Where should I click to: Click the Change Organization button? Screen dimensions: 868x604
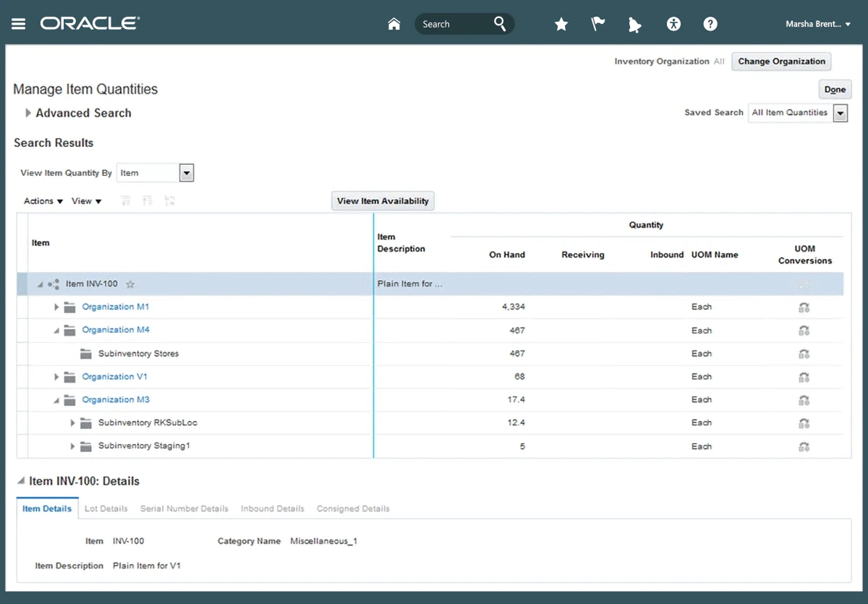pos(781,61)
